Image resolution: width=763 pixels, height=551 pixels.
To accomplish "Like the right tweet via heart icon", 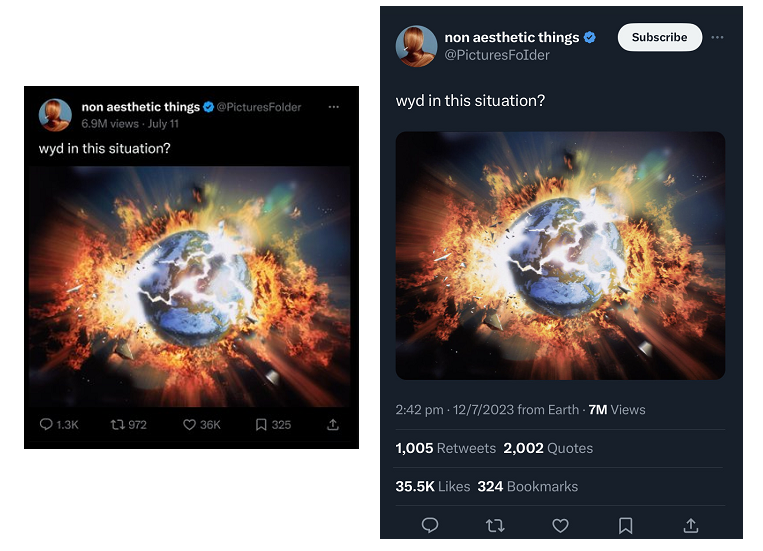I will pyautogui.click(x=560, y=526).
